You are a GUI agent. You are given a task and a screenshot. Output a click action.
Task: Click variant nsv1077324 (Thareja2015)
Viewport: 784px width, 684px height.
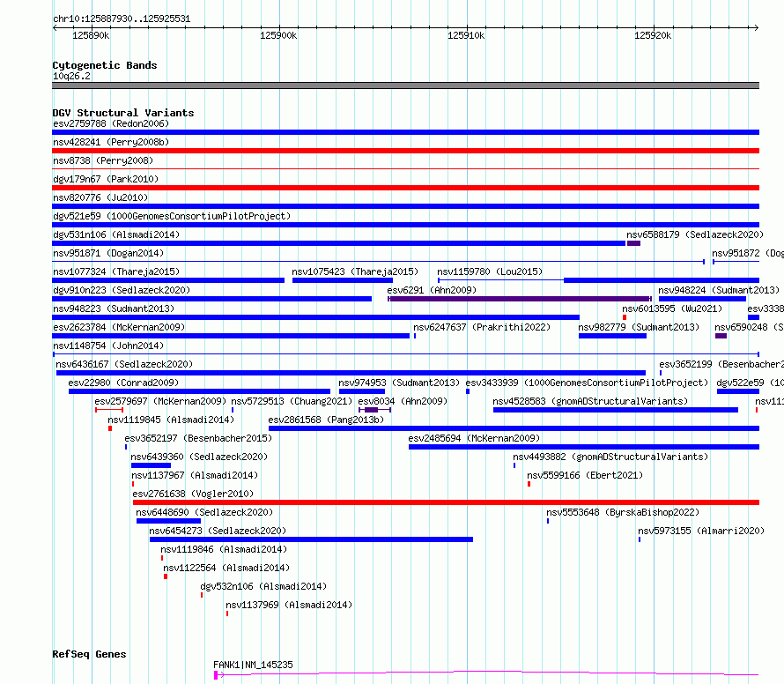tap(116, 271)
